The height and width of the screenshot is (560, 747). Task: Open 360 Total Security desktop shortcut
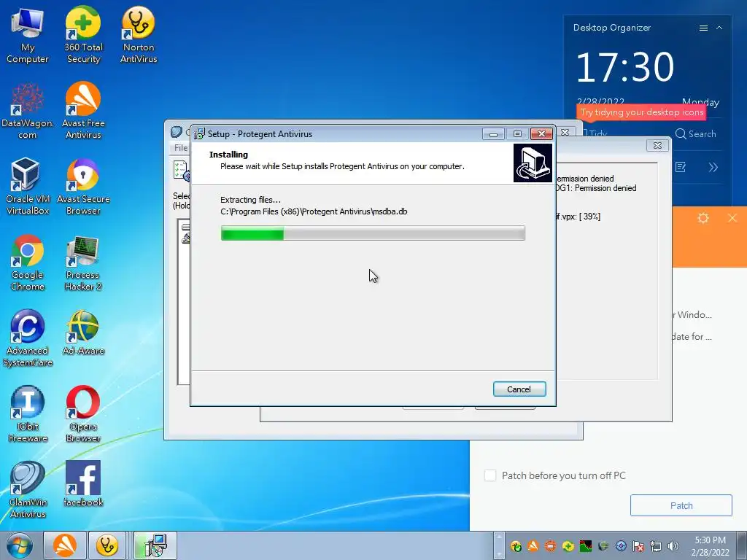coord(83,36)
